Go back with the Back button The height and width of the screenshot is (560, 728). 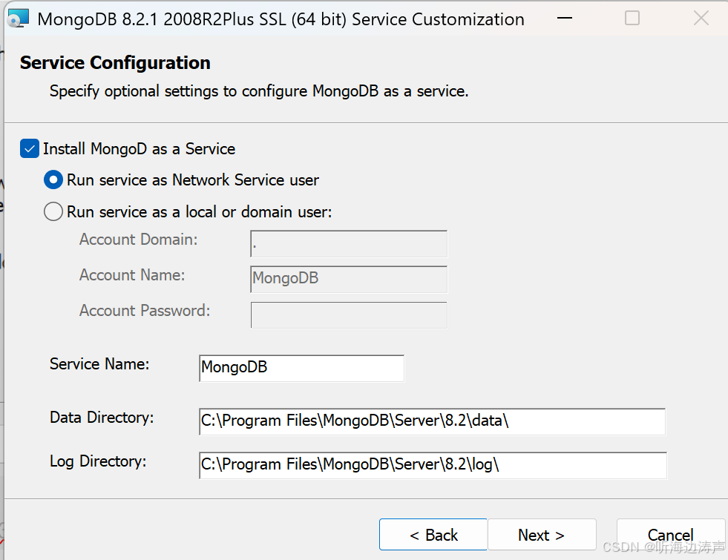(x=433, y=535)
